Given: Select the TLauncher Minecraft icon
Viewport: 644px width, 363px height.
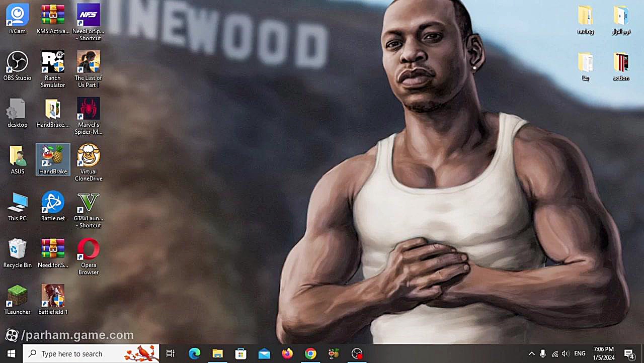Looking at the screenshot, I should point(17,300).
